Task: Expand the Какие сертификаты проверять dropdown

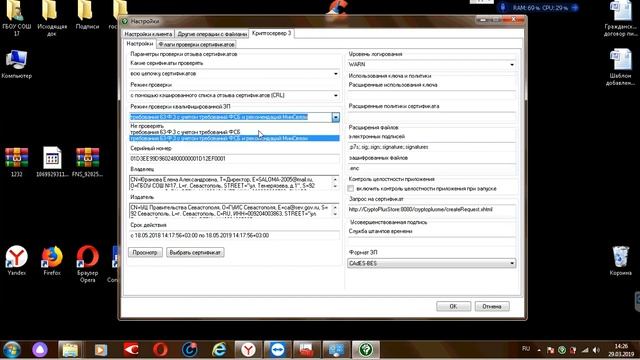Action: click(336, 74)
